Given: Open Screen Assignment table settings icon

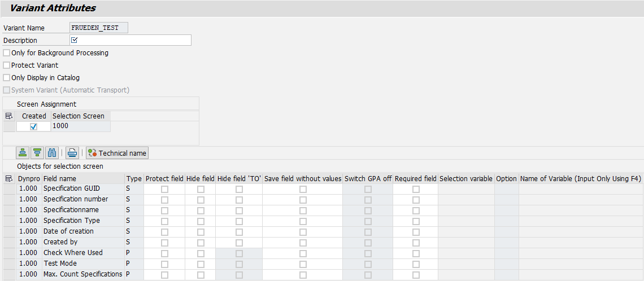Looking at the screenshot, I should (x=8, y=116).
